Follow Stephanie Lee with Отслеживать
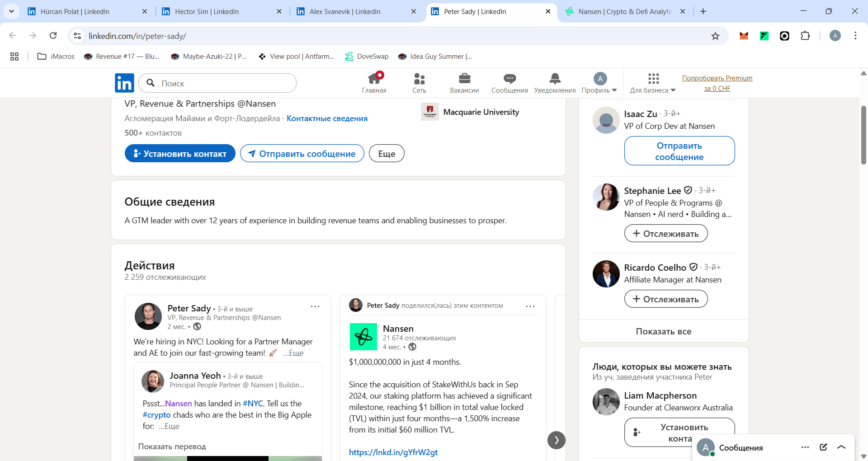This screenshot has height=461, width=868. click(666, 234)
